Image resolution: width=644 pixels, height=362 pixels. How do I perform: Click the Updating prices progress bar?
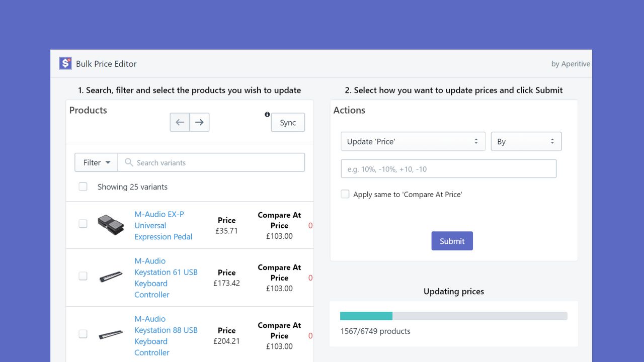[454, 316]
